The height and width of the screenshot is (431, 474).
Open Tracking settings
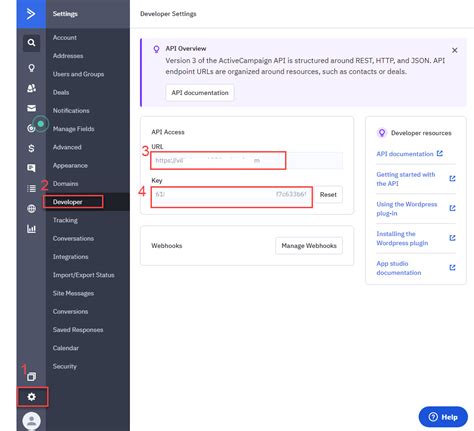(x=65, y=220)
